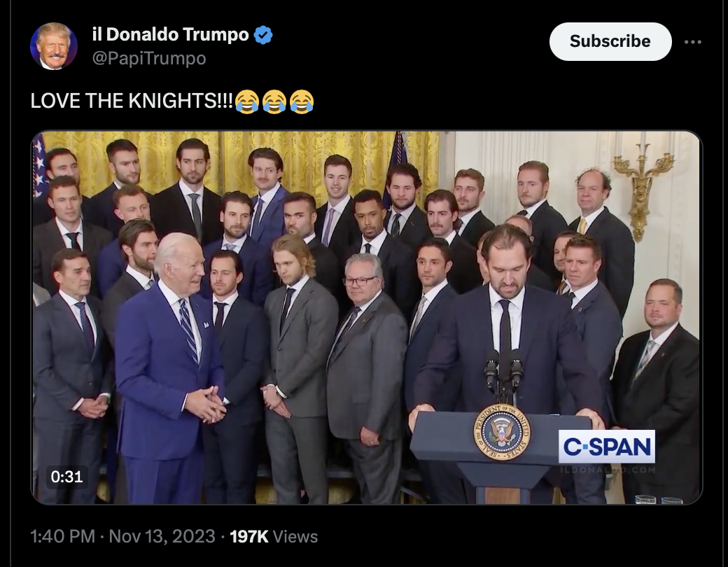Image resolution: width=728 pixels, height=567 pixels.
Task: Click the Subscribe button
Action: click(x=610, y=41)
